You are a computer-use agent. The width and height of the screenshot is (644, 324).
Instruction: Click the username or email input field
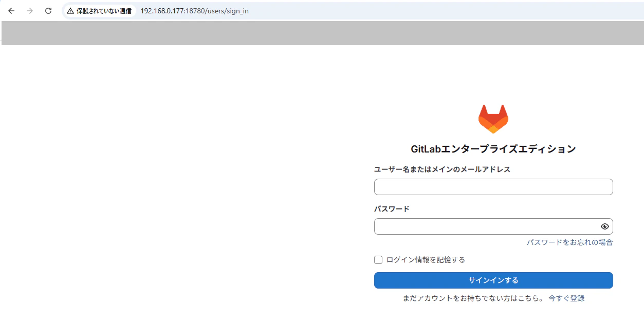pos(493,186)
